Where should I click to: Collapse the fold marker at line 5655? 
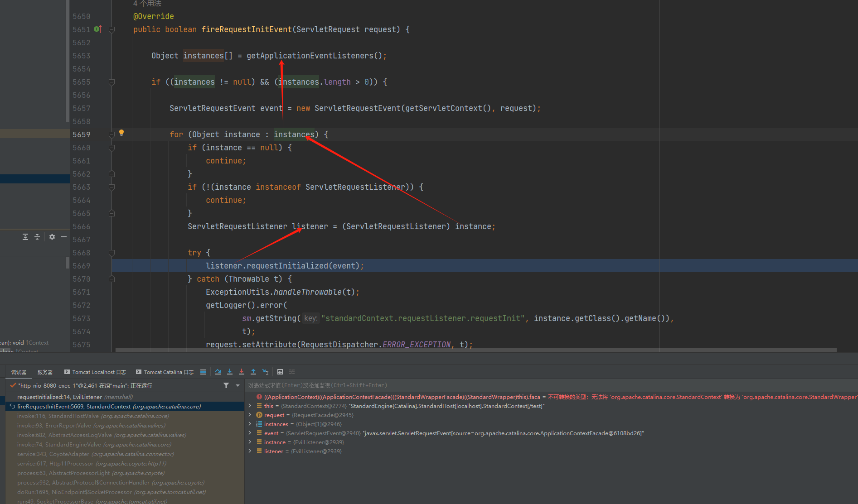(111, 82)
